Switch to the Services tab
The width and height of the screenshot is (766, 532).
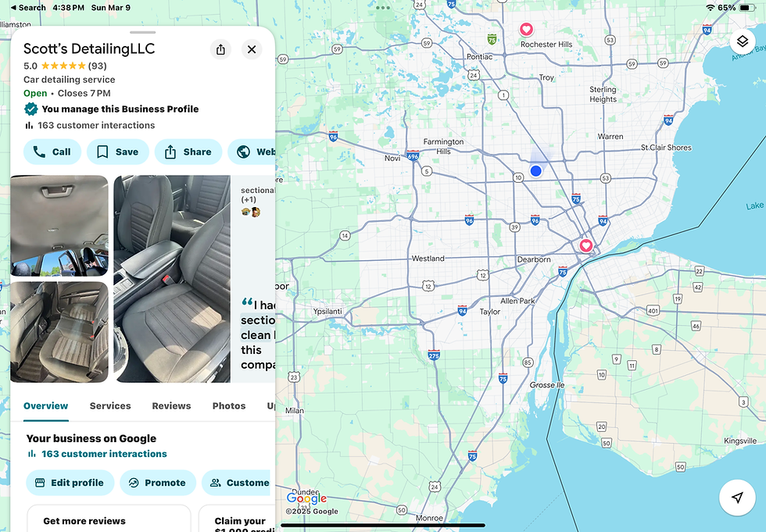pos(110,405)
